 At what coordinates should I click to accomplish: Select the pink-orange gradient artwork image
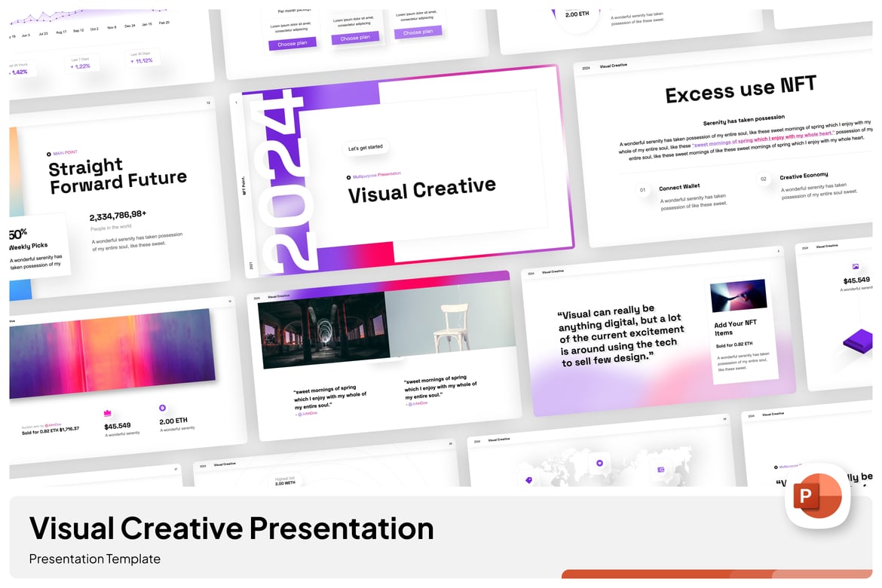pos(112,354)
